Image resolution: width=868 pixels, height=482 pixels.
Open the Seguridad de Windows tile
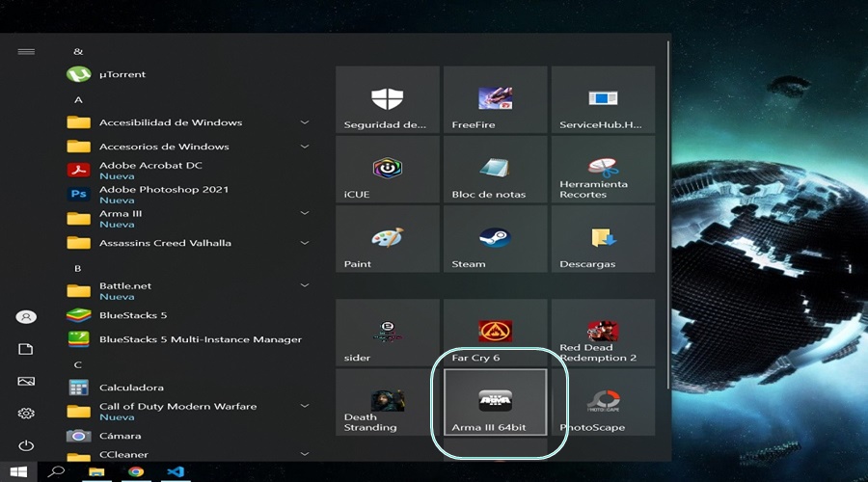point(388,99)
